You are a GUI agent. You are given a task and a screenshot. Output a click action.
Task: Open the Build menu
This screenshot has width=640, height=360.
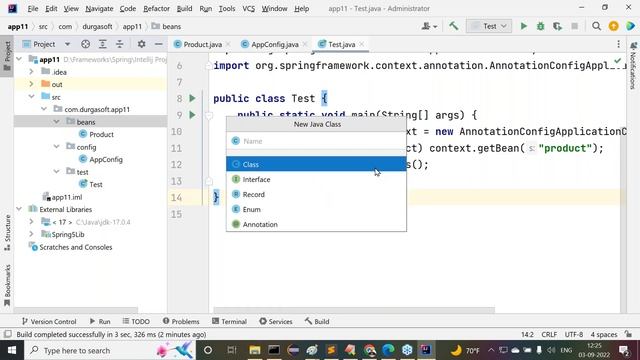184,9
